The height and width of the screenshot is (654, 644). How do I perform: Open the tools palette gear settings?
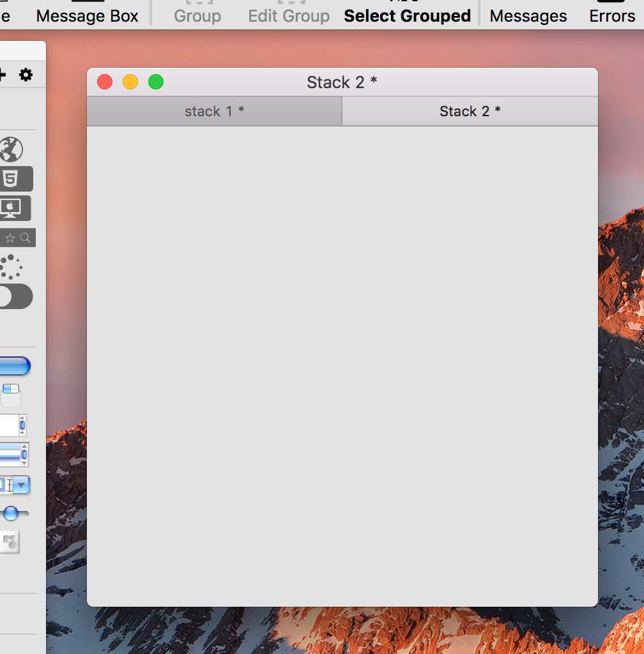click(26, 75)
